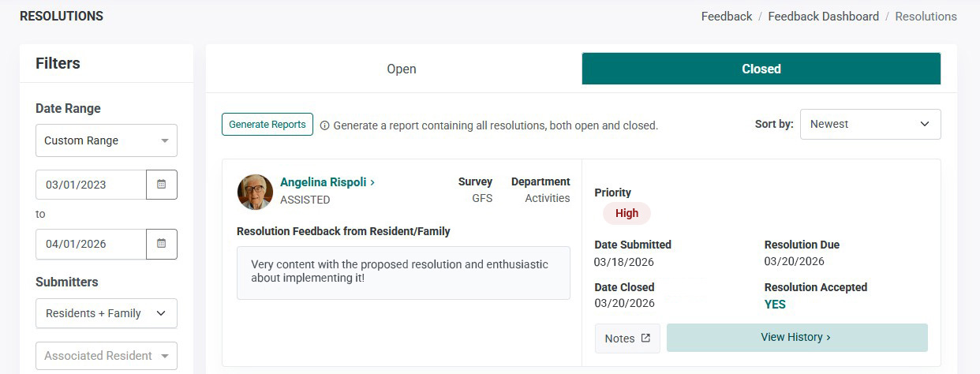Screen dimensions: 980x374
Task: Expand the Custom Range date dropdown
Action: 107,140
